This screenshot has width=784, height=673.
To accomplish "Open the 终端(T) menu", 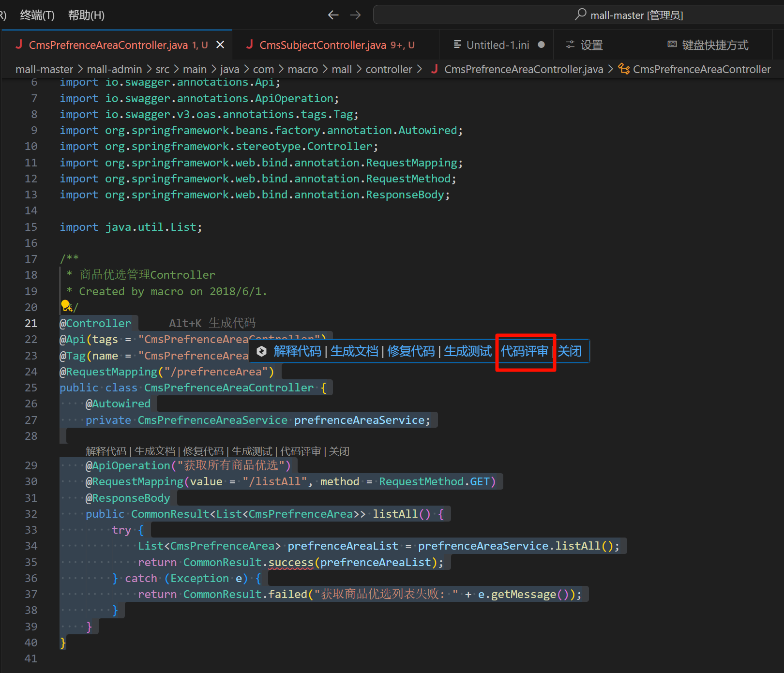I will pyautogui.click(x=37, y=15).
